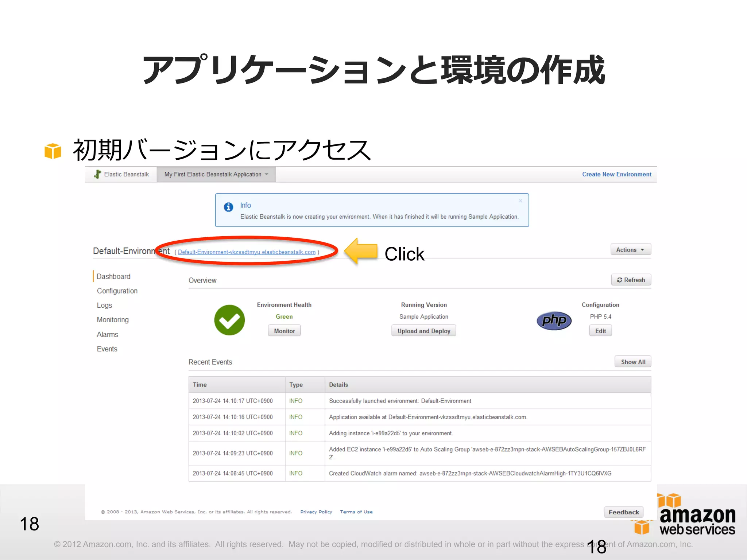Screen dimensions: 747x560
Task: Close the Info notification box
Action: click(520, 201)
